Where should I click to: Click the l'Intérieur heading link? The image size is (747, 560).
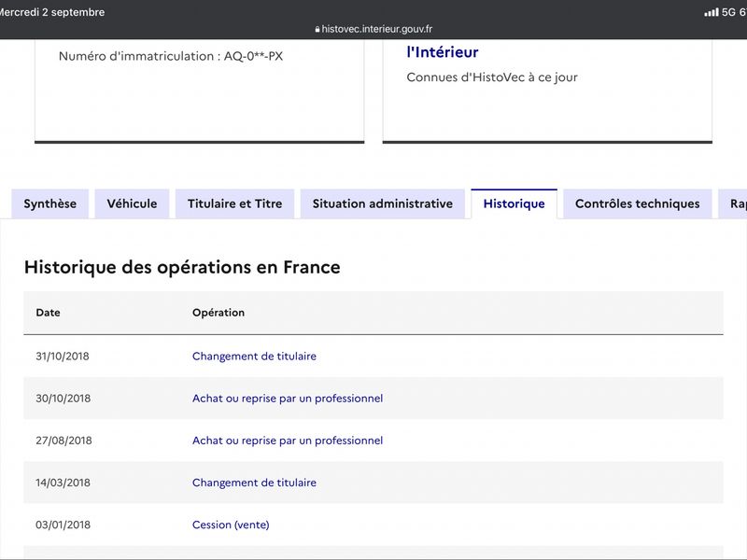coord(443,52)
